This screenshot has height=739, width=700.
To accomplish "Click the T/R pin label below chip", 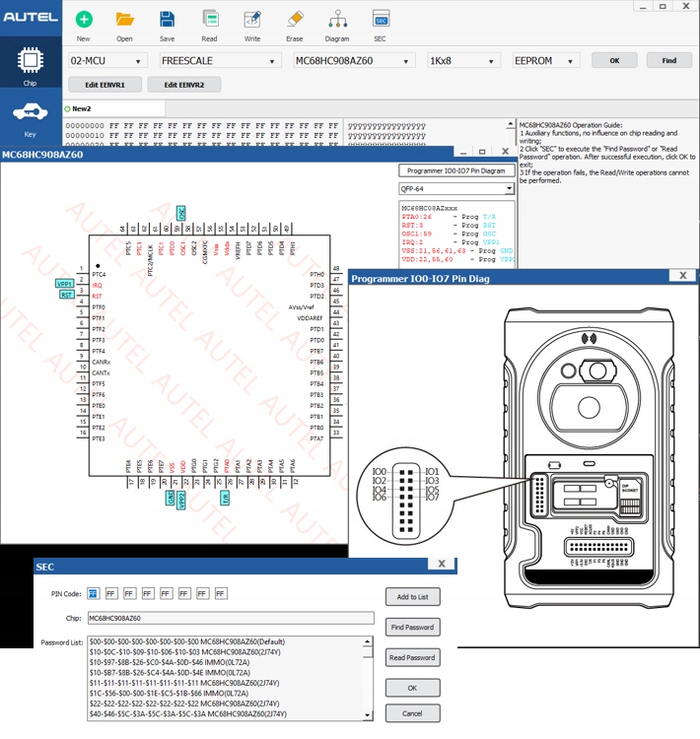I will 225,498.
